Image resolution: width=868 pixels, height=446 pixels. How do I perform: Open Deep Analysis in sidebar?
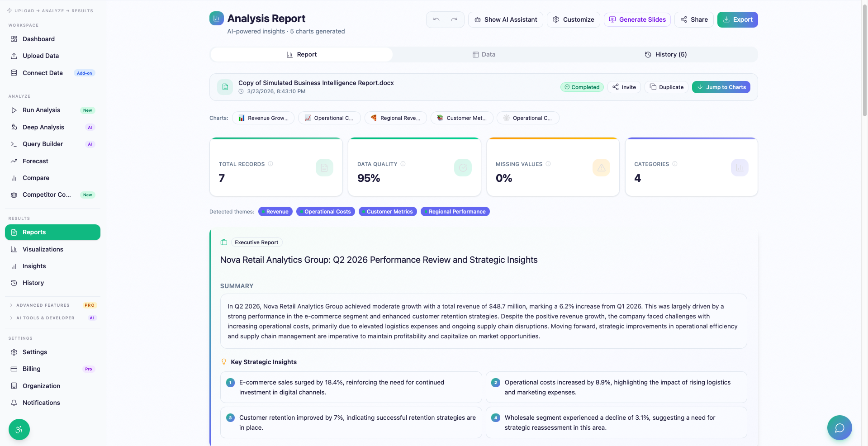pyautogui.click(x=52, y=127)
